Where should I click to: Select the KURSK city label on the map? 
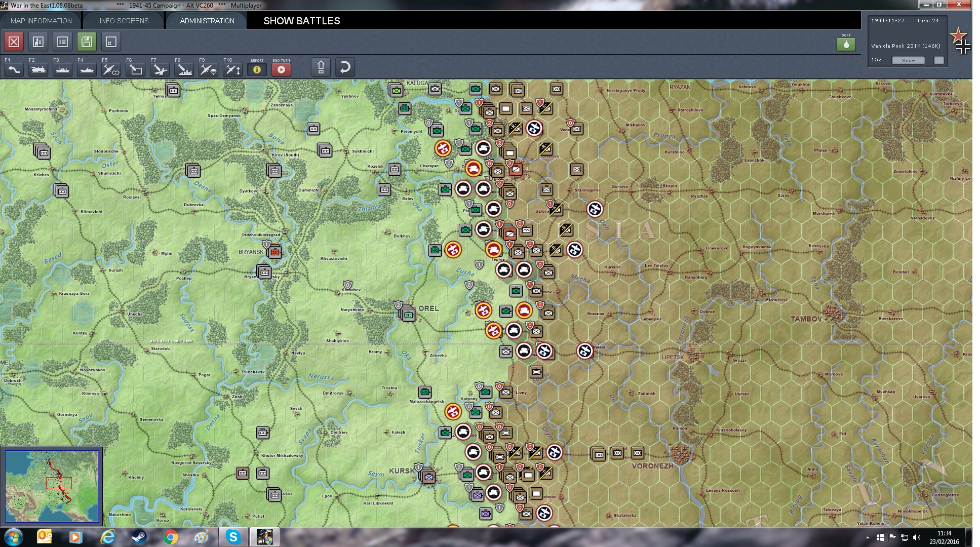[x=402, y=471]
